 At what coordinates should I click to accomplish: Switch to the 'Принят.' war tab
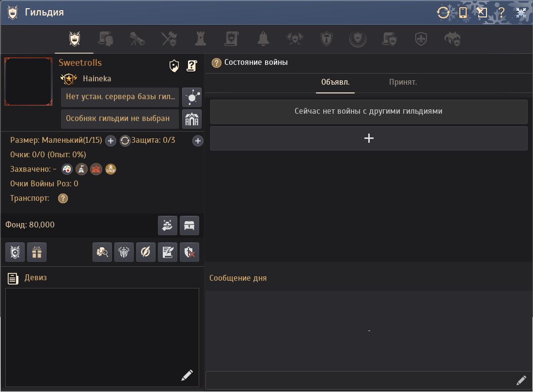click(403, 82)
